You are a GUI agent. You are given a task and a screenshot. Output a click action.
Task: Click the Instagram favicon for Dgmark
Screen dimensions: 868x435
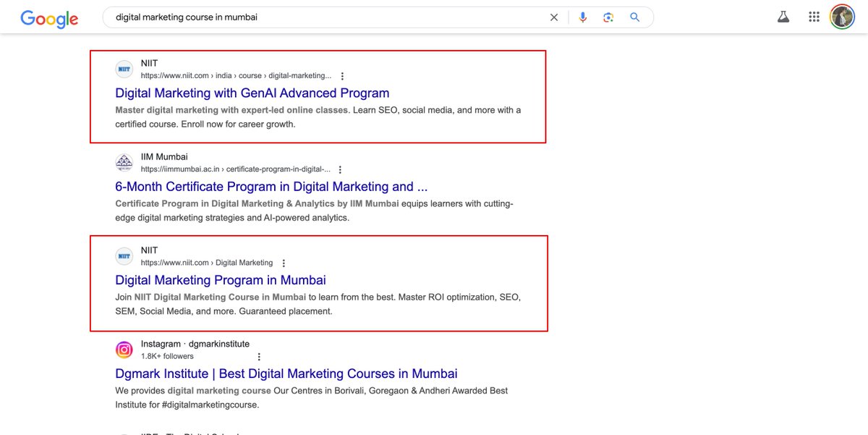(124, 350)
